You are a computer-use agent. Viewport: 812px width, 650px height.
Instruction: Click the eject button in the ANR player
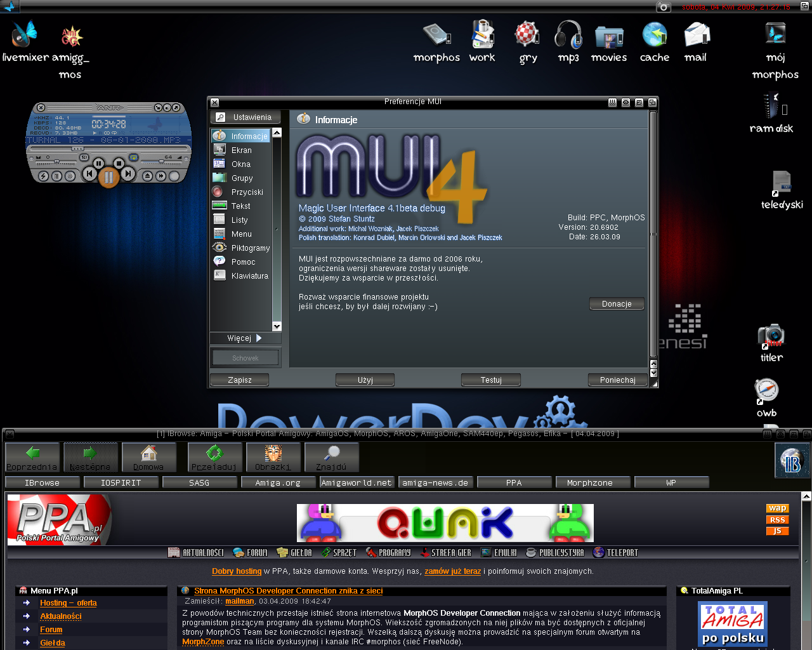[147, 176]
